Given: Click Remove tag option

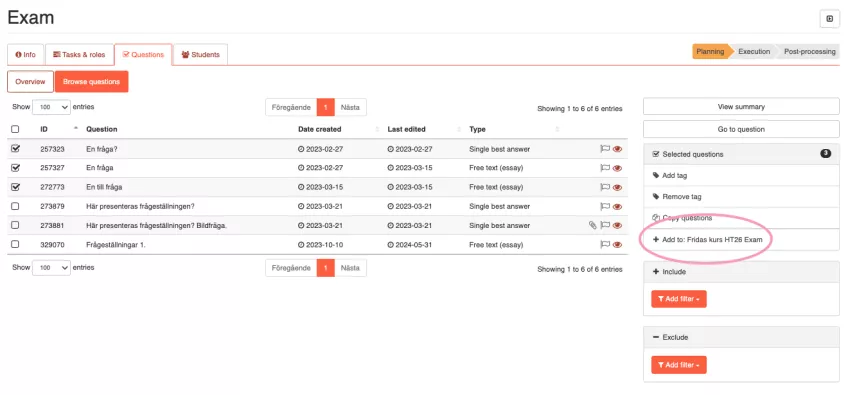Looking at the screenshot, I should click(741, 196).
